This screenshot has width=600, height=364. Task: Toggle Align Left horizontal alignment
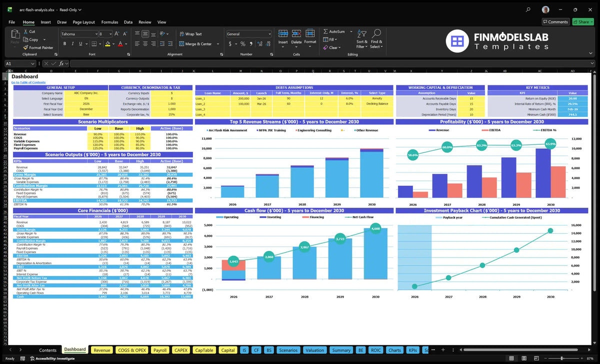tap(137, 44)
